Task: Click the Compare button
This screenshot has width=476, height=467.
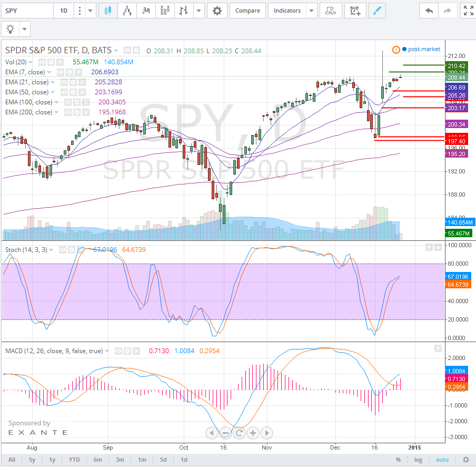Action: (247, 11)
